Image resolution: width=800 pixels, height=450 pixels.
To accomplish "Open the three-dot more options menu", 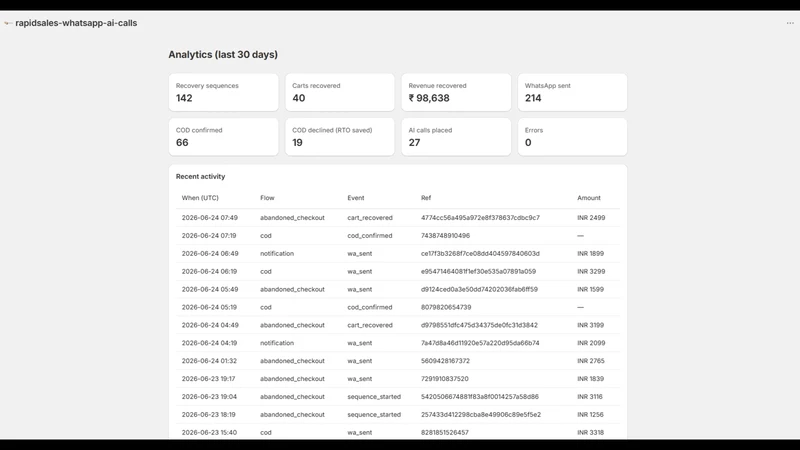I will [790, 23].
